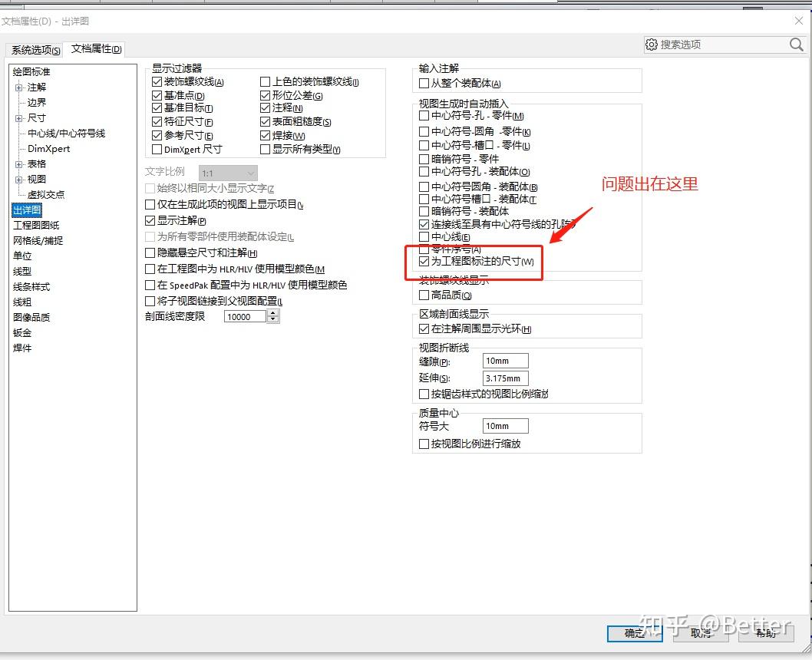Close the document properties dialog
Viewport: 812px width, 660px height.
click(798, 21)
